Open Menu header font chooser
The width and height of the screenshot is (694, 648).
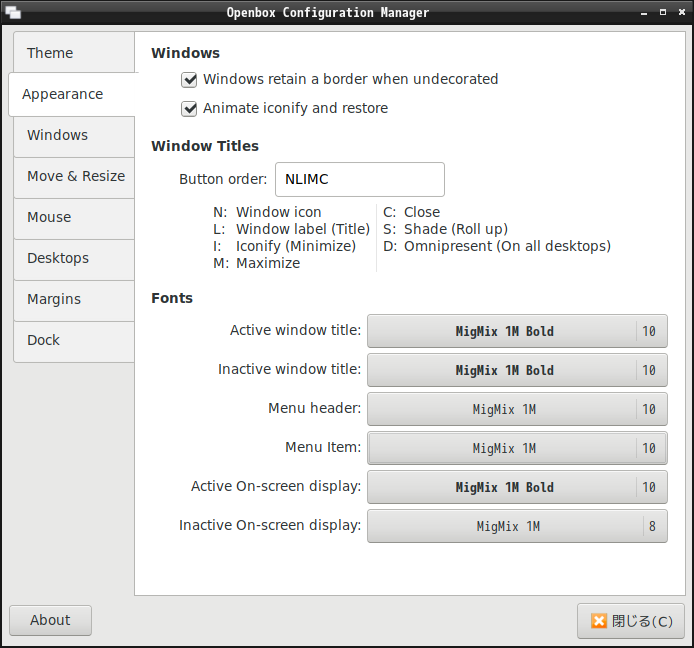517,409
